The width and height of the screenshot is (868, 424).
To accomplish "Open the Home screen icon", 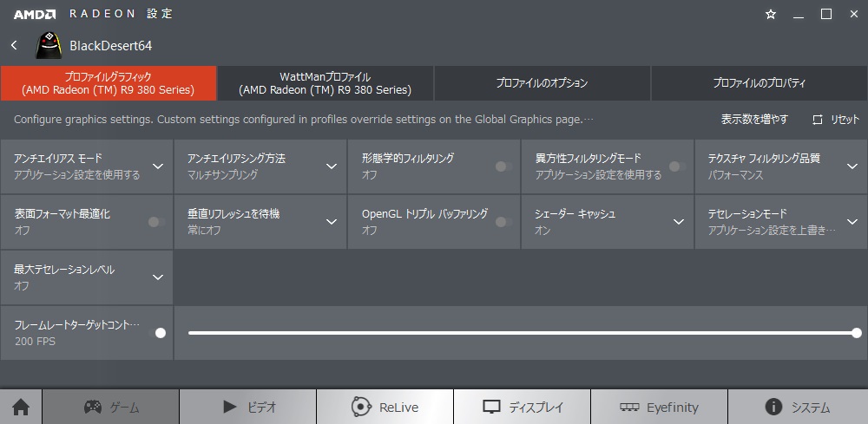I will pyautogui.click(x=21, y=408).
